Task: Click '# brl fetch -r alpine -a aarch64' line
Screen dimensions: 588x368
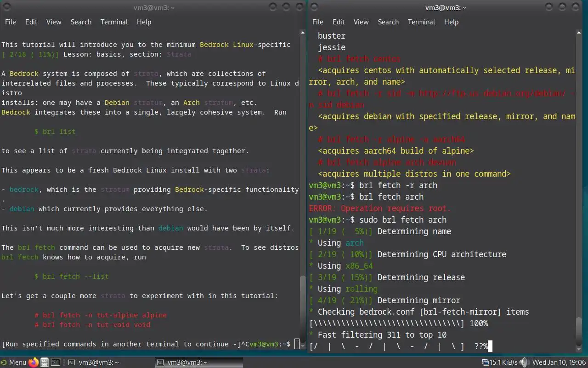Action: tap(391, 139)
